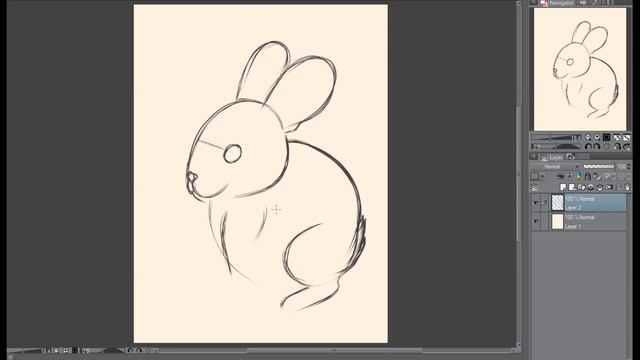The width and height of the screenshot is (640, 360).
Task: Click canvas bottom-bar zoom slider
Action: pyautogui.click(x=24, y=350)
